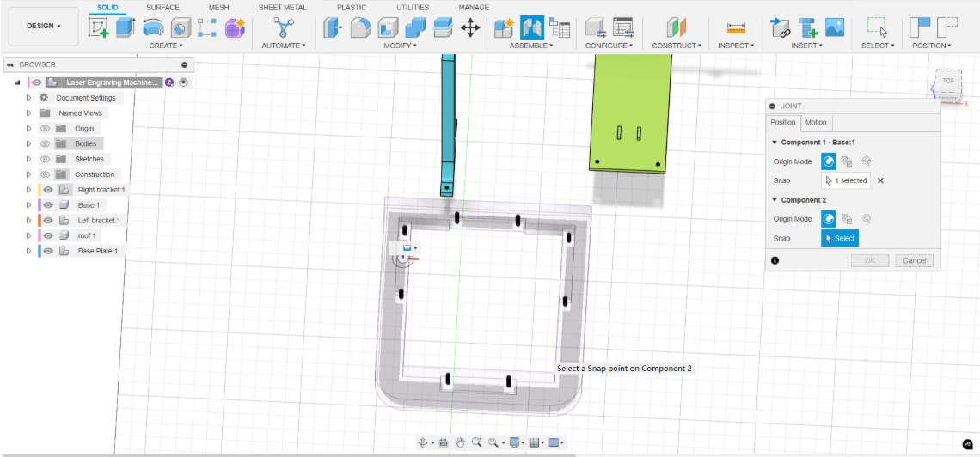Select the window Select tool icon
Image resolution: width=980 pixels, height=457 pixels.
[x=877, y=27]
